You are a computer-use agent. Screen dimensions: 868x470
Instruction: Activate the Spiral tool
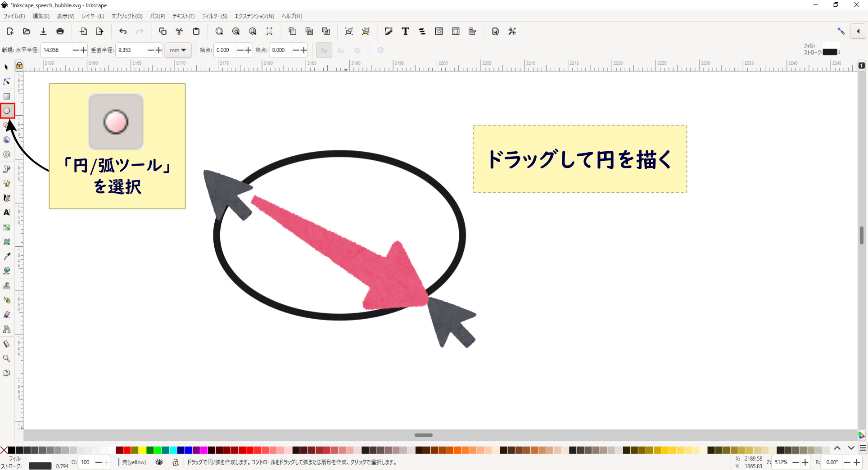tap(7, 154)
